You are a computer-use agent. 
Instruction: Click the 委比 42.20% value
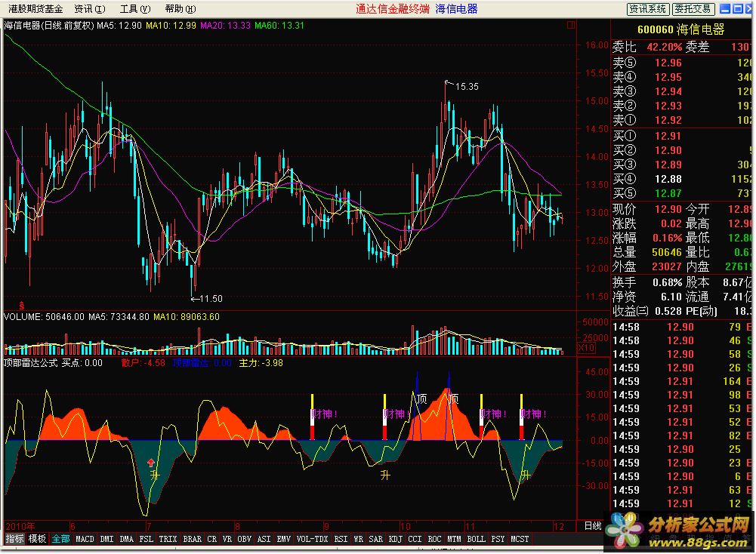tap(665, 48)
